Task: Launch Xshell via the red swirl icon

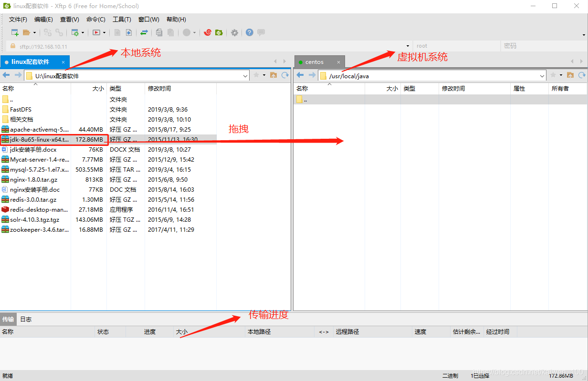Action: 207,32
